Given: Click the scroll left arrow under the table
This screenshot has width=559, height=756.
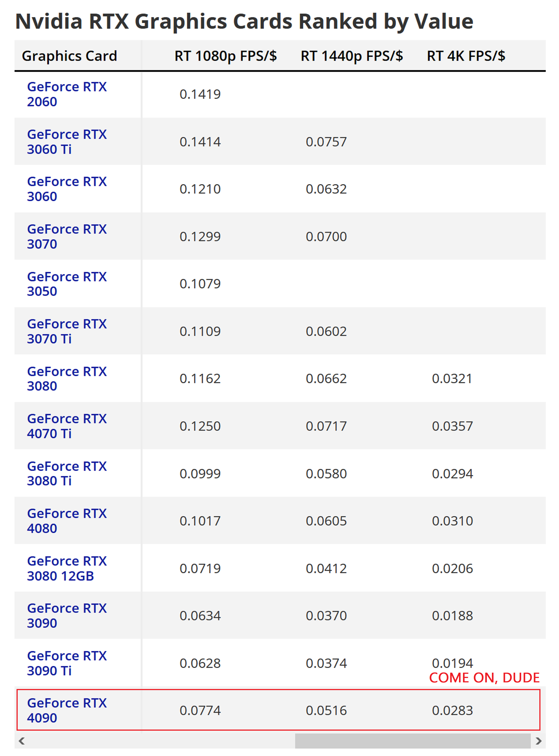Looking at the screenshot, I should [22, 741].
